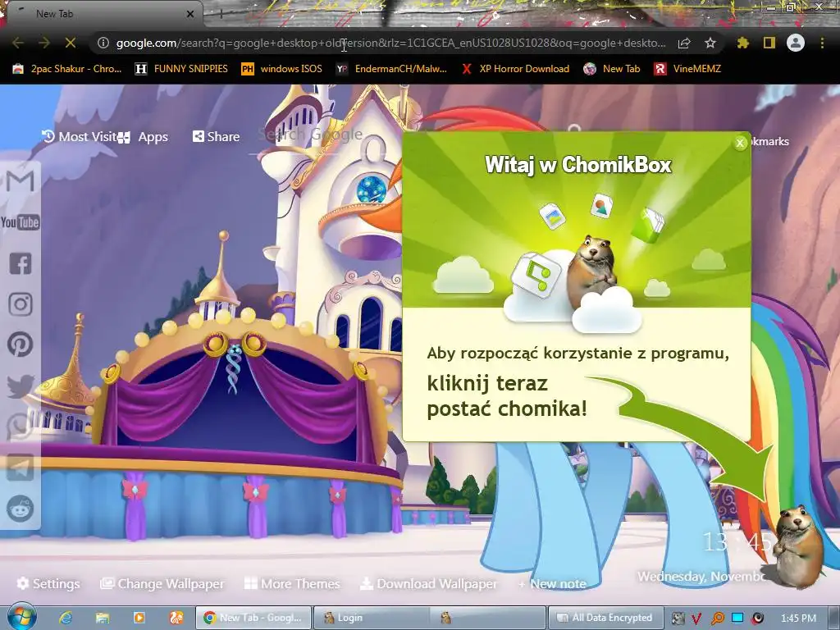Image resolution: width=840 pixels, height=630 pixels.
Task: Click Share on the new tab page
Action: pyautogui.click(x=216, y=137)
